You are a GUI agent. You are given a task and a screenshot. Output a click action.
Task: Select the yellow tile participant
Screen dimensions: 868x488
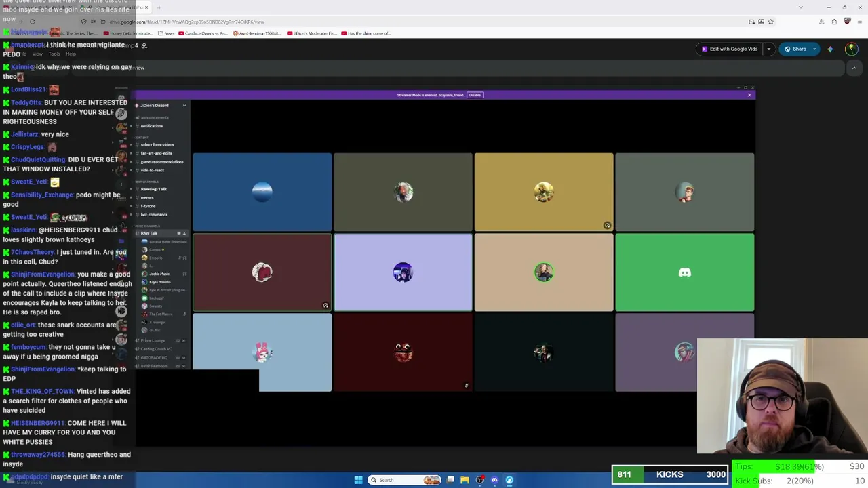[544, 192]
